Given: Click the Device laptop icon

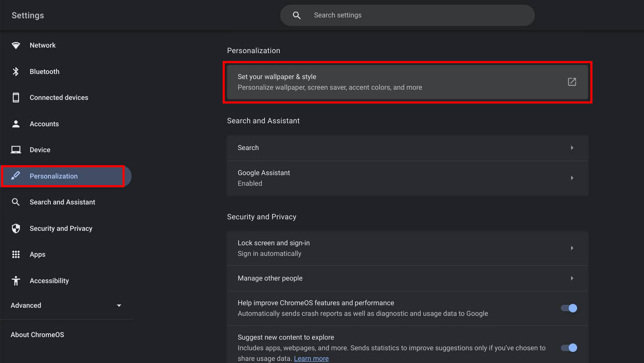Looking at the screenshot, I should coord(16,150).
